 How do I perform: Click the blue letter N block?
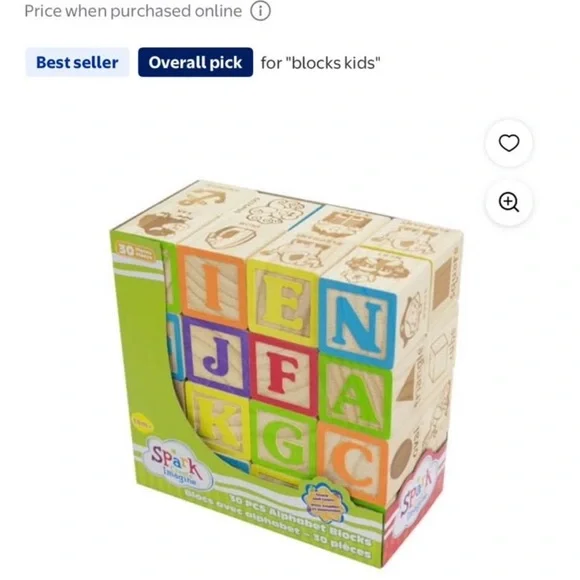(357, 324)
